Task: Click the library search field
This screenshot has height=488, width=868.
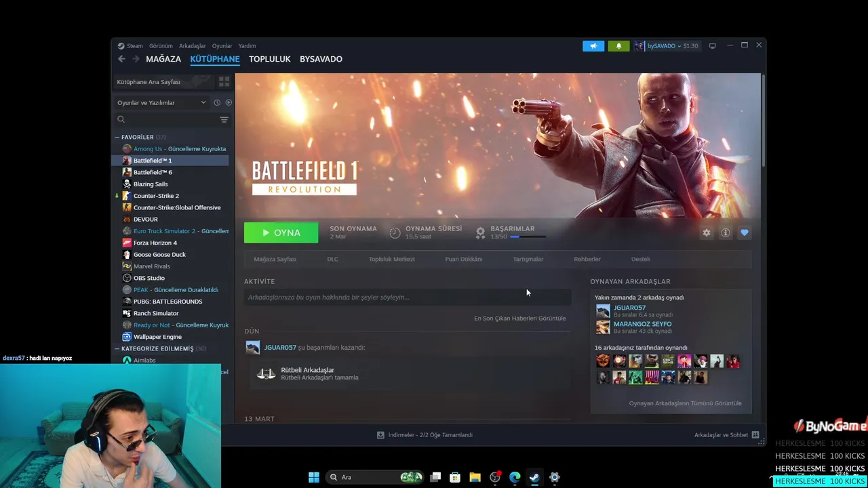Action: coord(166,119)
